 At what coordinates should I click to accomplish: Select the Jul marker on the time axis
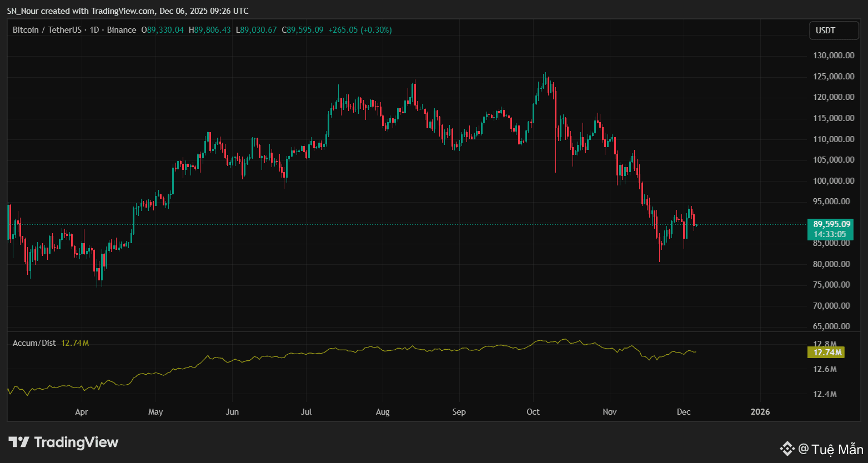click(305, 412)
